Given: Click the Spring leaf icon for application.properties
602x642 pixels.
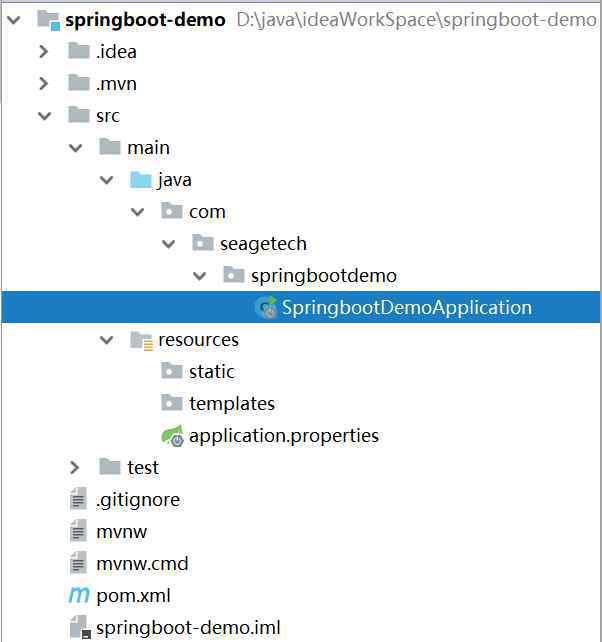Looking at the screenshot, I should (x=172, y=436).
